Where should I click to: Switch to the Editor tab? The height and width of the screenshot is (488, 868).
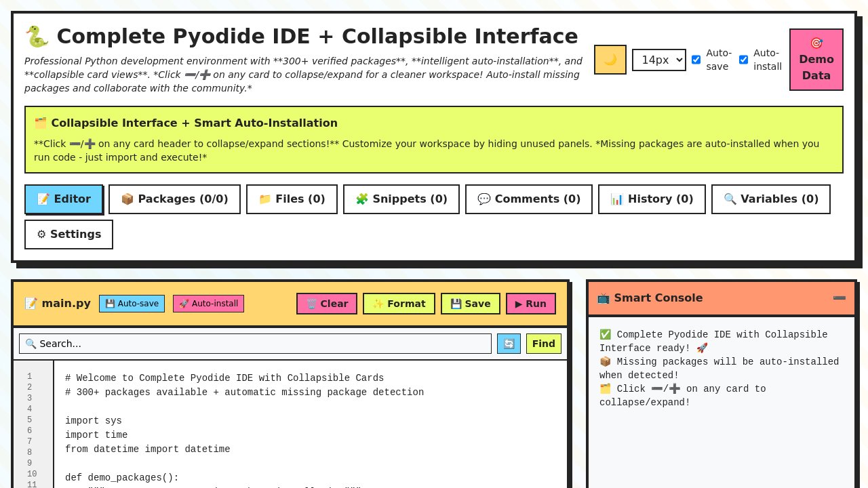64,199
